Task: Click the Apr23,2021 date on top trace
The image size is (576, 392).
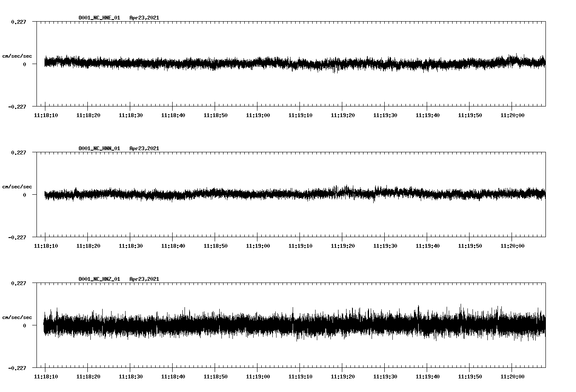Action: pyautogui.click(x=145, y=18)
